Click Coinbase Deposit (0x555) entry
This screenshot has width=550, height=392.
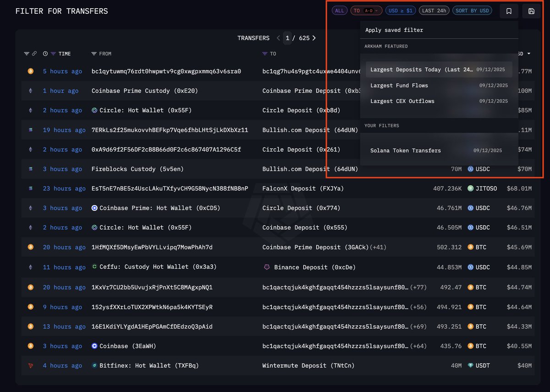tap(305, 228)
